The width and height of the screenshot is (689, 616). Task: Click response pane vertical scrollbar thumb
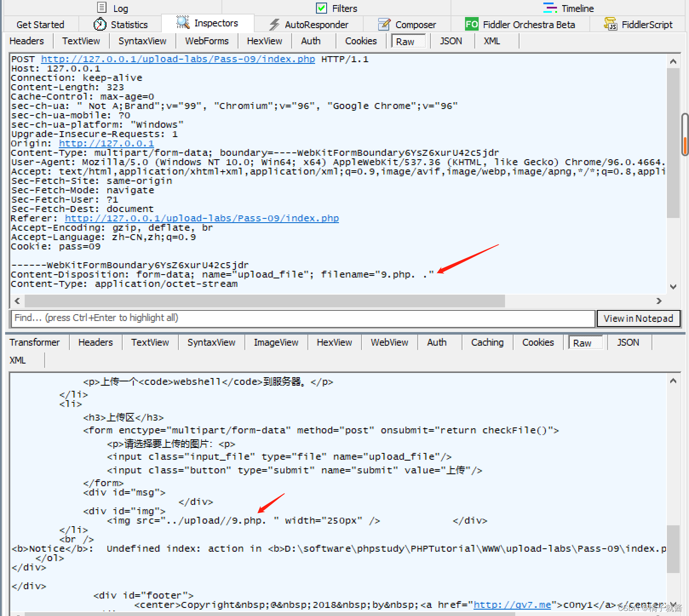coord(673,549)
